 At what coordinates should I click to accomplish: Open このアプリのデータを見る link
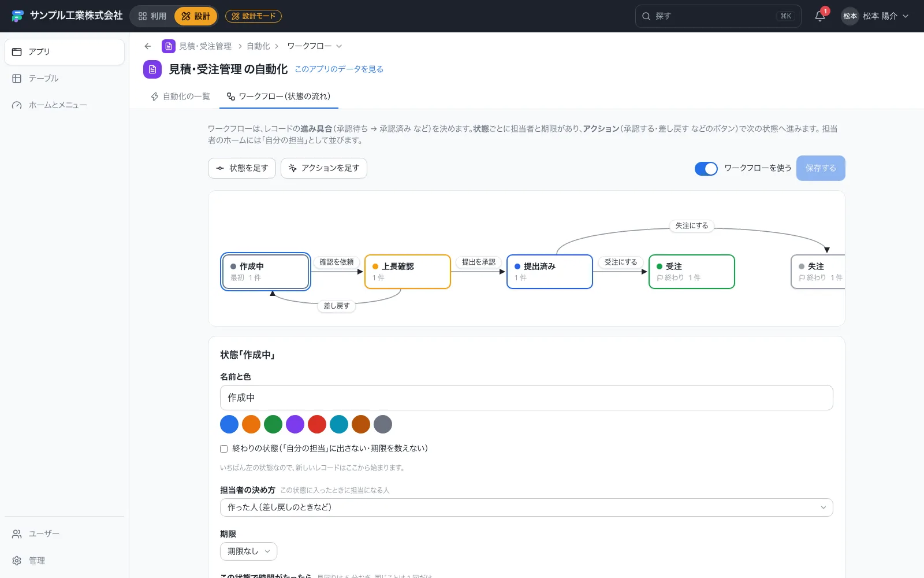(x=339, y=69)
